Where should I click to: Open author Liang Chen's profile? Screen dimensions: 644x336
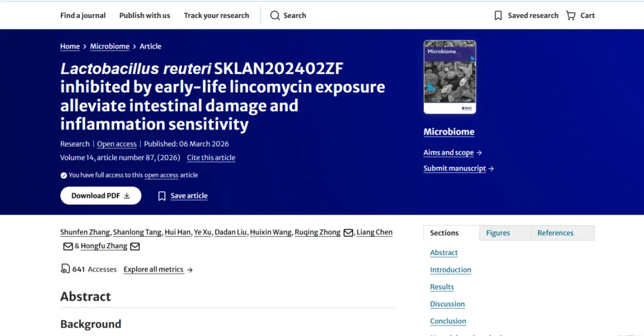click(x=374, y=232)
